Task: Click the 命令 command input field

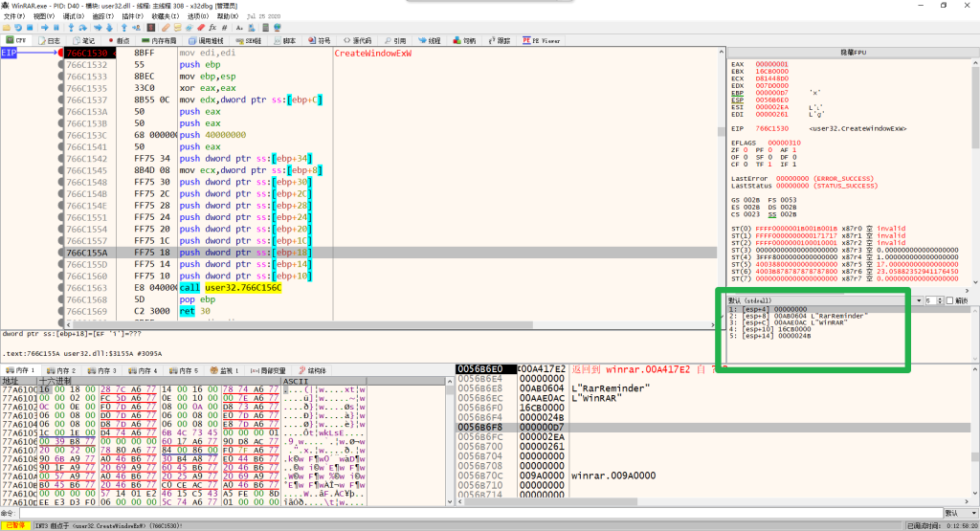Action: [479, 514]
